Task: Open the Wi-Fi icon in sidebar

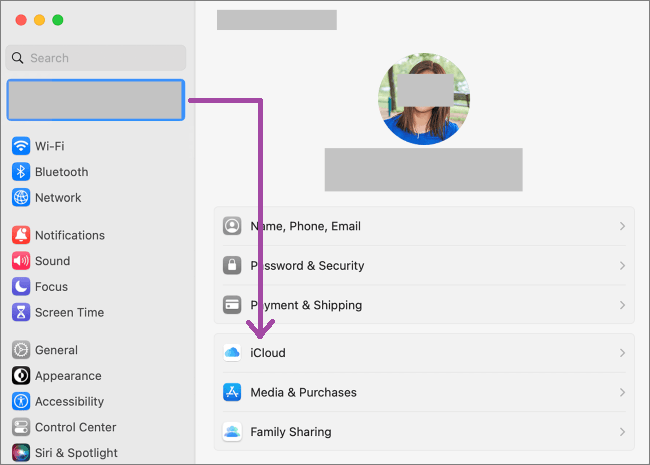Action: 21,146
